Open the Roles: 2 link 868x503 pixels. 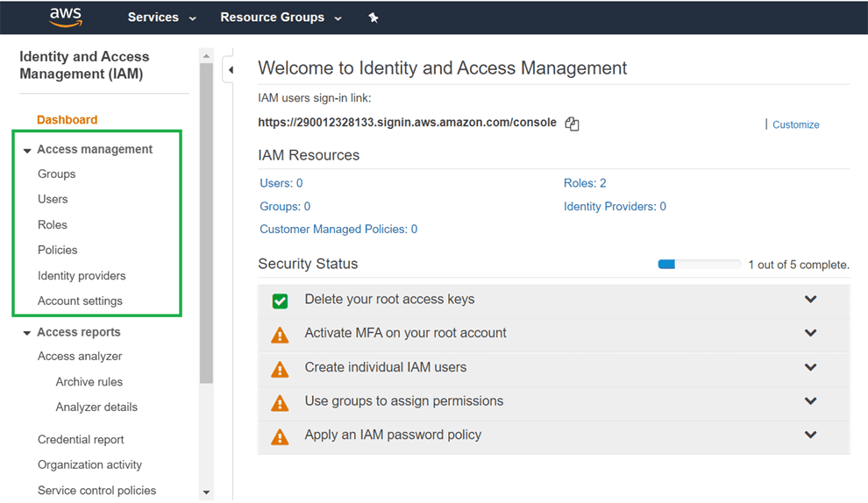(585, 183)
